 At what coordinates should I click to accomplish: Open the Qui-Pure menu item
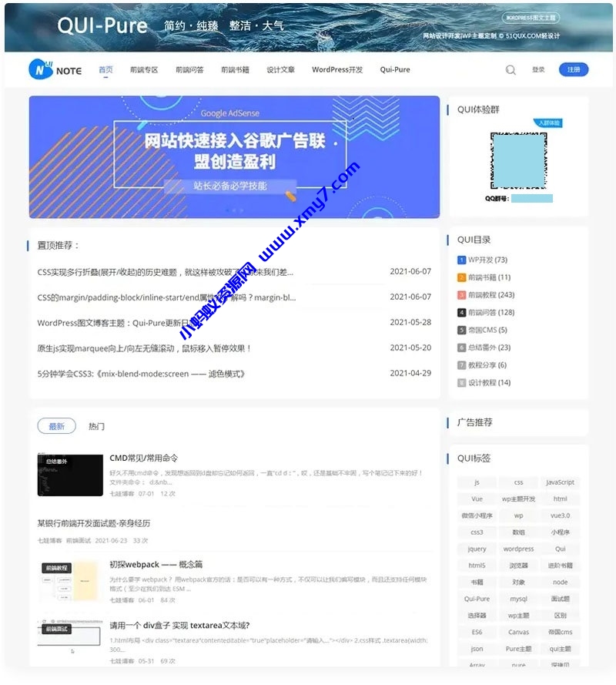[x=394, y=69]
